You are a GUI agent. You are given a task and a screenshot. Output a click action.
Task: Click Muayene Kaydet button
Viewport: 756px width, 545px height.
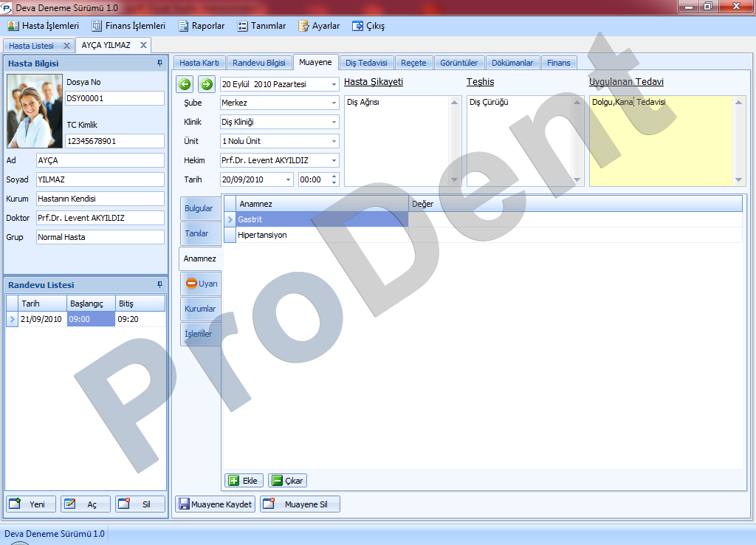point(215,504)
